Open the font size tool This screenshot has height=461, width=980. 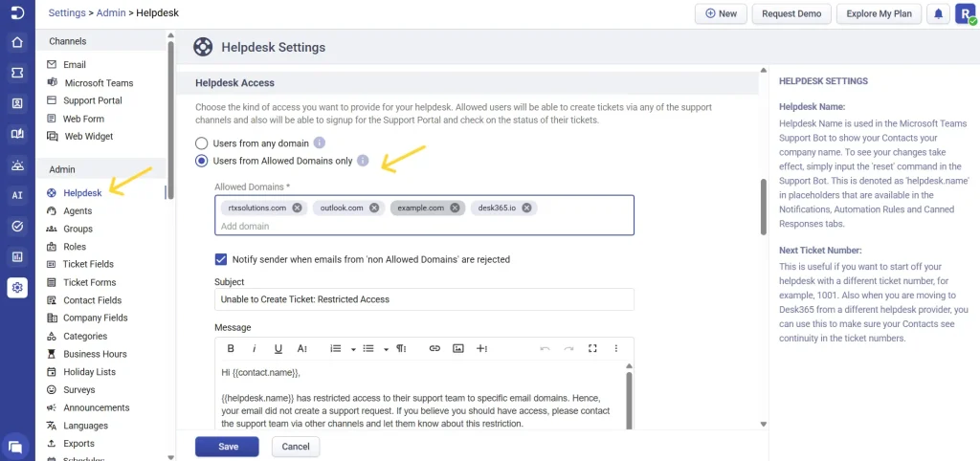coord(302,348)
